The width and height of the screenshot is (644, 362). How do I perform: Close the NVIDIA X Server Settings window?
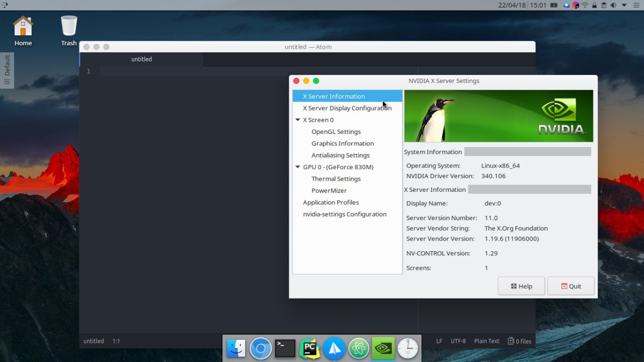[296, 81]
